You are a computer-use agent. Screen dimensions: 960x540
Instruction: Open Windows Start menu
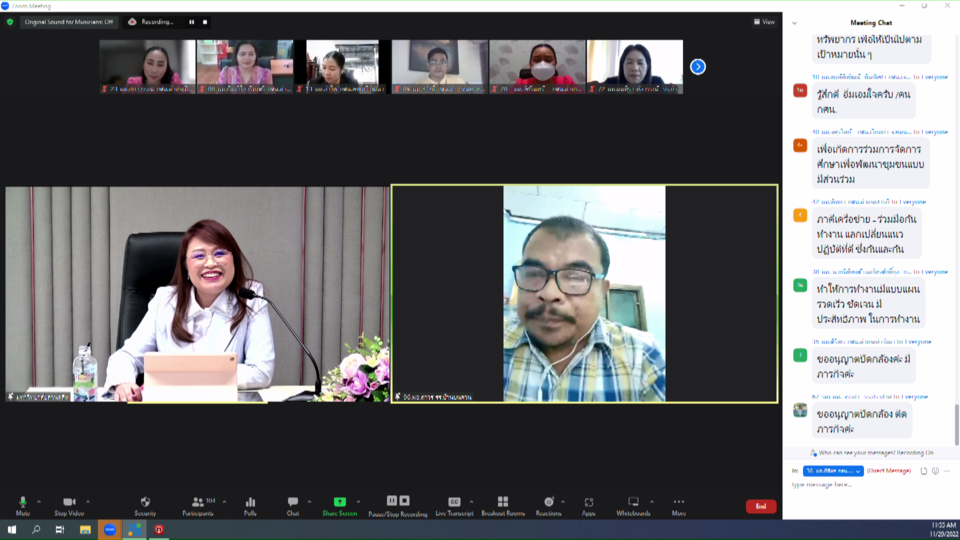(12, 530)
